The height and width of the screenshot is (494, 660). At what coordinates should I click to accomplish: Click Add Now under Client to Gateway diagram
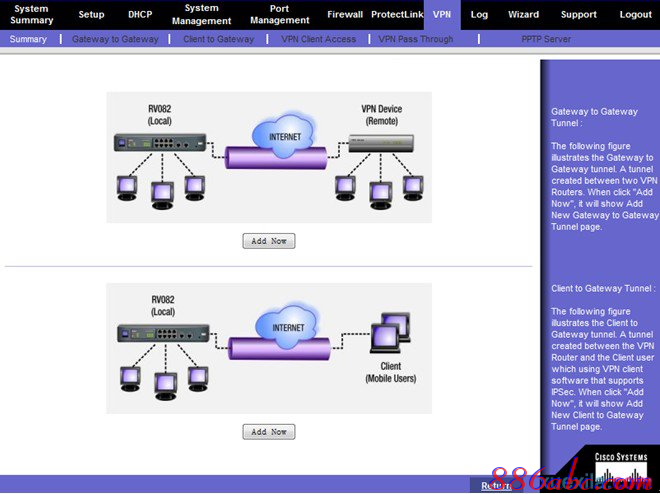click(269, 432)
